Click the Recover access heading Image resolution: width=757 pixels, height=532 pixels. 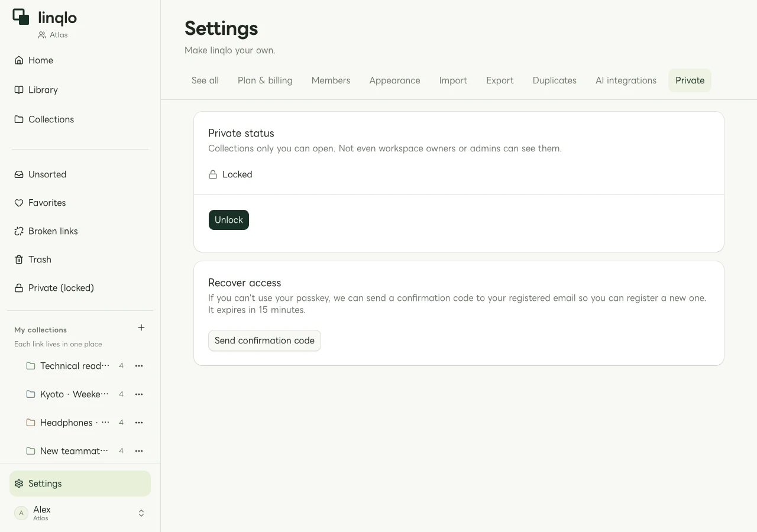tap(245, 283)
